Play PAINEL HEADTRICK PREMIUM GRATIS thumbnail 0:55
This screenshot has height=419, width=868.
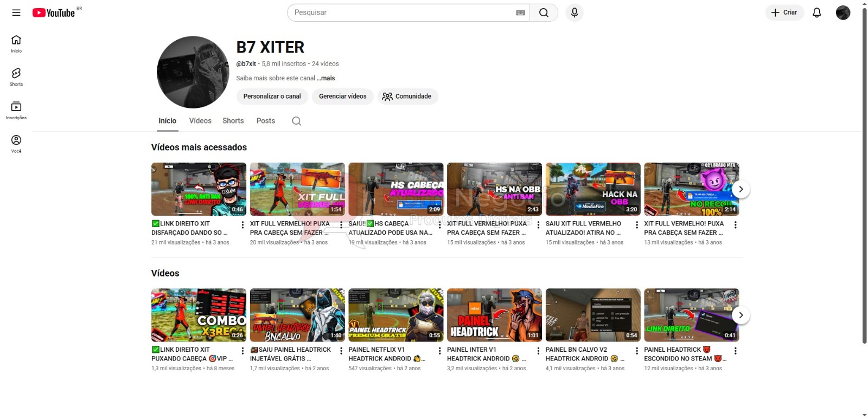[x=396, y=315]
